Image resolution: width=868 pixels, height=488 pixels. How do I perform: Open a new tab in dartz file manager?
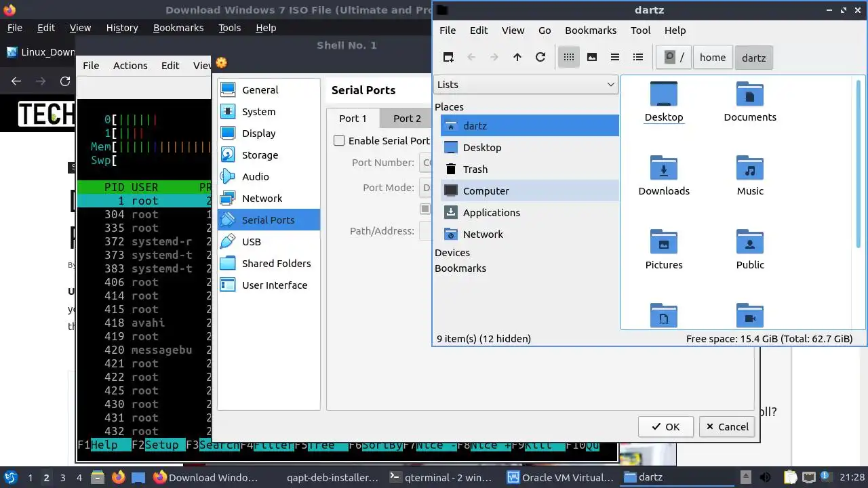click(x=448, y=58)
